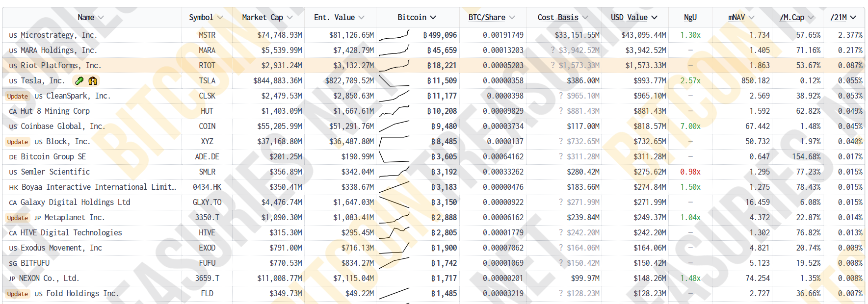The width and height of the screenshot is (868, 304).
Task: Open the NEXON Co., Ltd. company link
Action: [x=49, y=278]
